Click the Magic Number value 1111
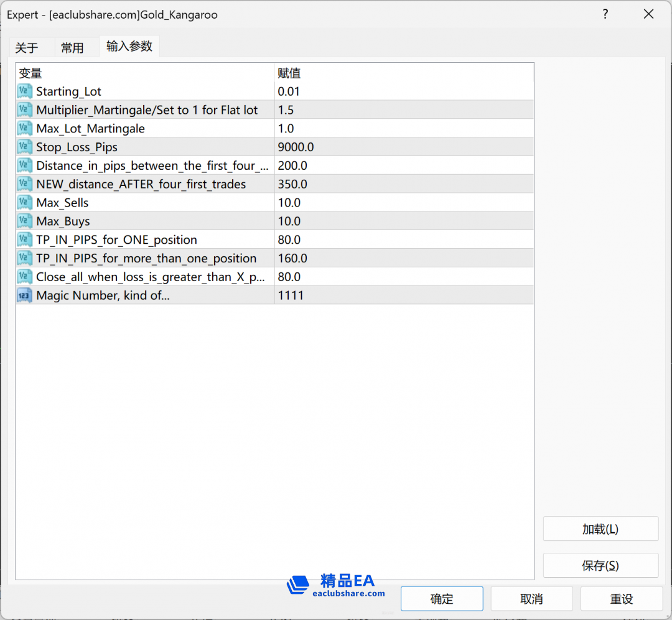Image resolution: width=672 pixels, height=620 pixels. [291, 295]
